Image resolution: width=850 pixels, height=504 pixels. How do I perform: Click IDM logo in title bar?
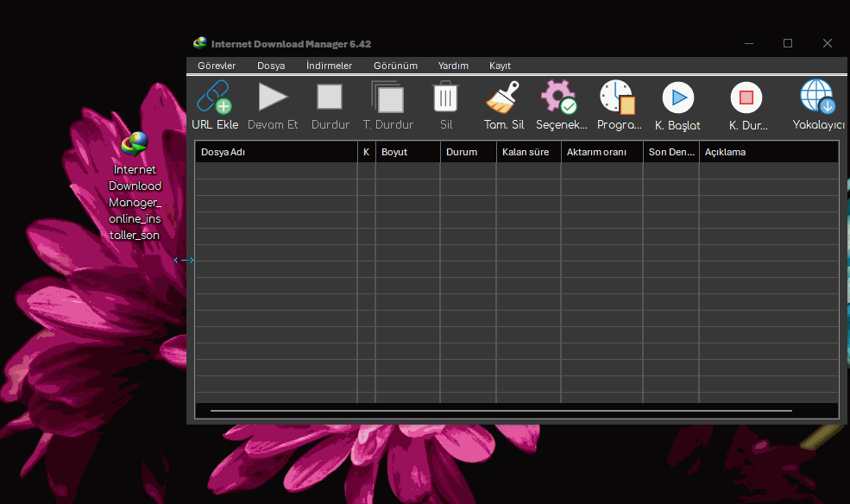(200, 43)
